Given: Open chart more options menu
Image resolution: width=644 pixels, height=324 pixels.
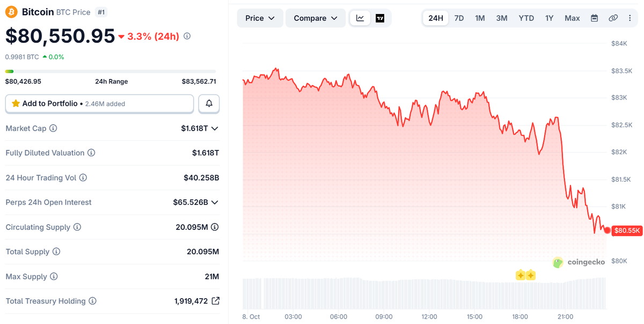Looking at the screenshot, I should 630,18.
